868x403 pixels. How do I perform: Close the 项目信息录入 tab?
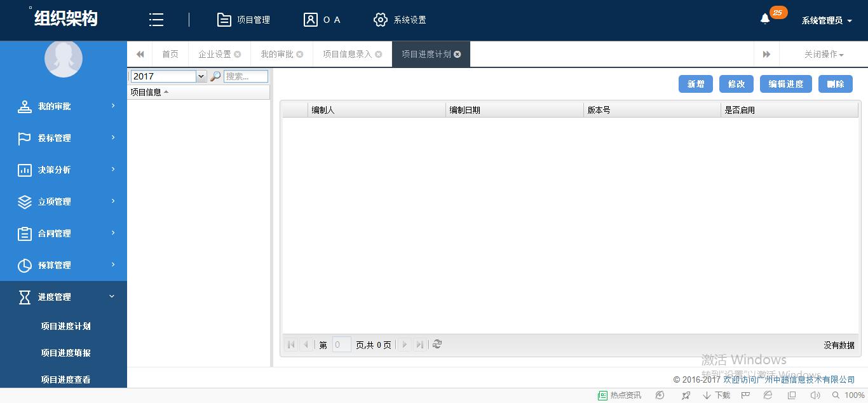pos(379,55)
